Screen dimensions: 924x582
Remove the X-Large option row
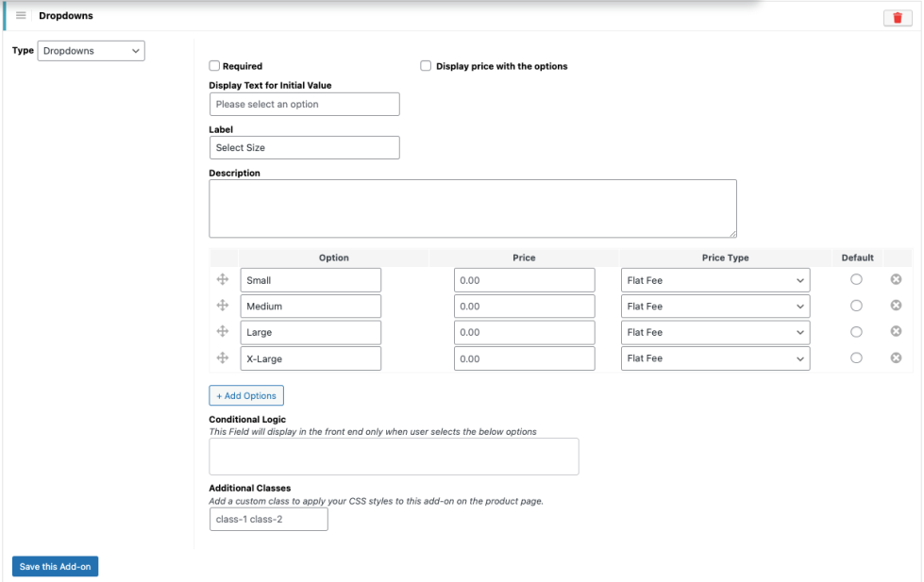tap(896, 358)
